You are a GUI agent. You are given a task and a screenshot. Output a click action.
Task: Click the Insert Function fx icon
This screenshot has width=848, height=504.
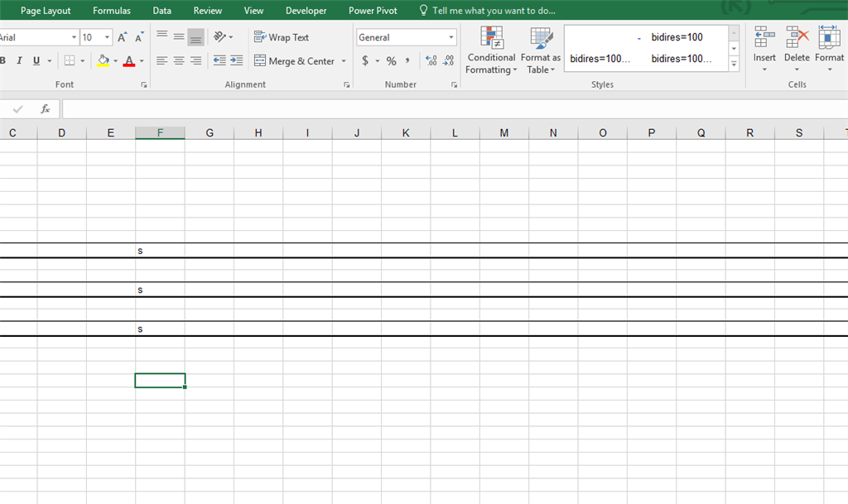point(46,109)
